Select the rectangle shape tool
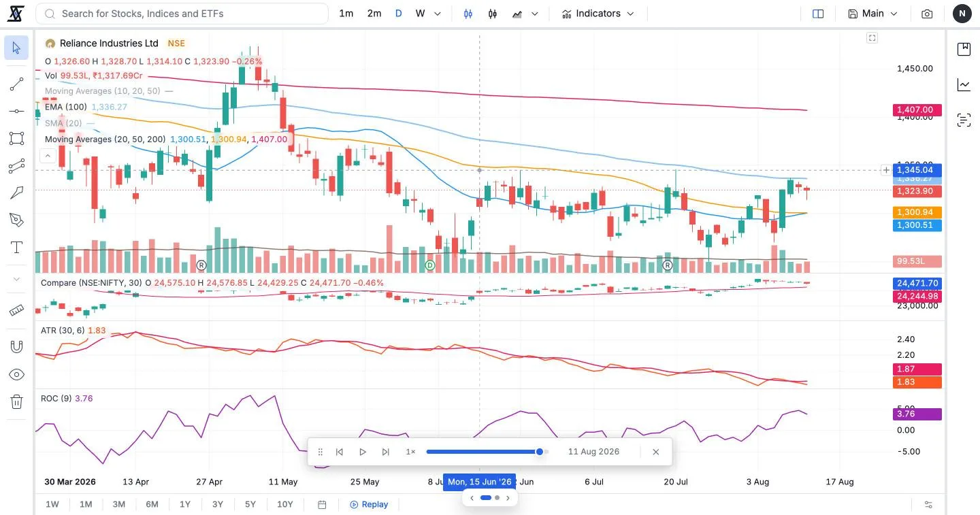This screenshot has height=515, width=980. pyautogui.click(x=16, y=139)
